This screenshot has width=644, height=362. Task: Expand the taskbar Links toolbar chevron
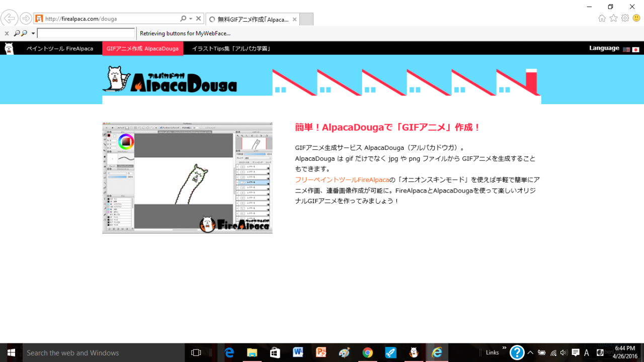tap(504, 348)
